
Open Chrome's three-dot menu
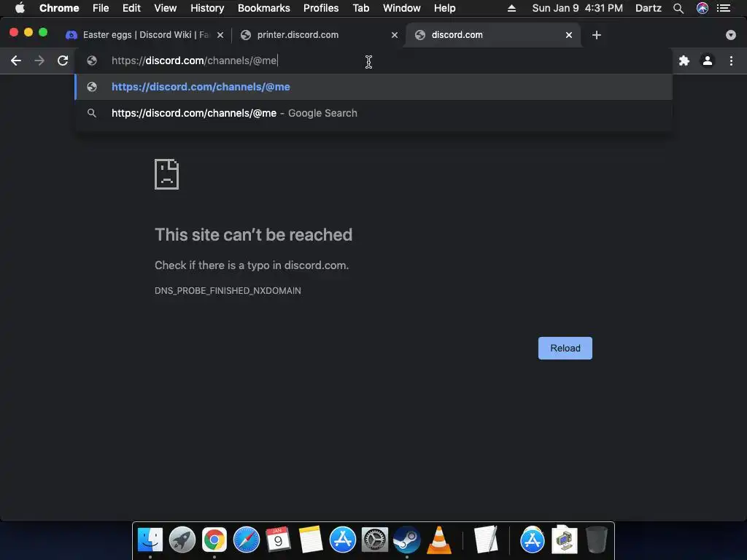click(731, 61)
